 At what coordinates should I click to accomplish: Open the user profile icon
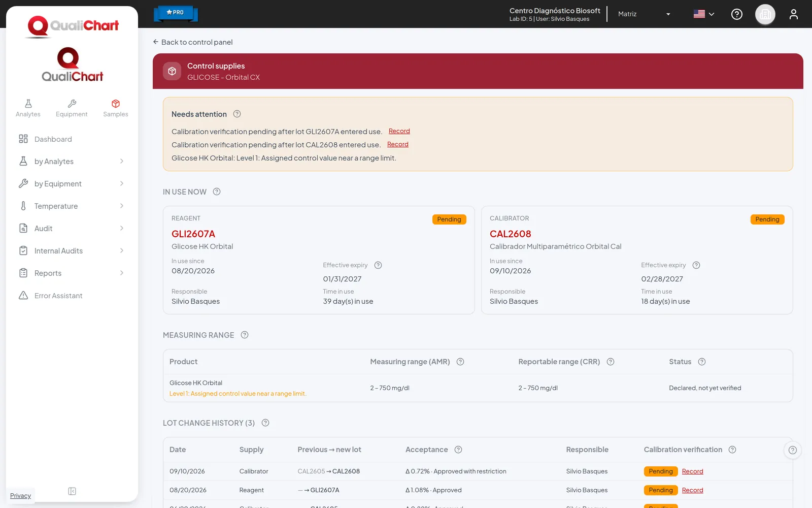[x=794, y=14]
